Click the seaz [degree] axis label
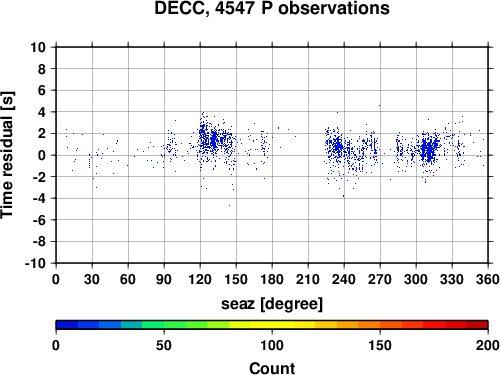This screenshot has height=375, width=500. (272, 304)
